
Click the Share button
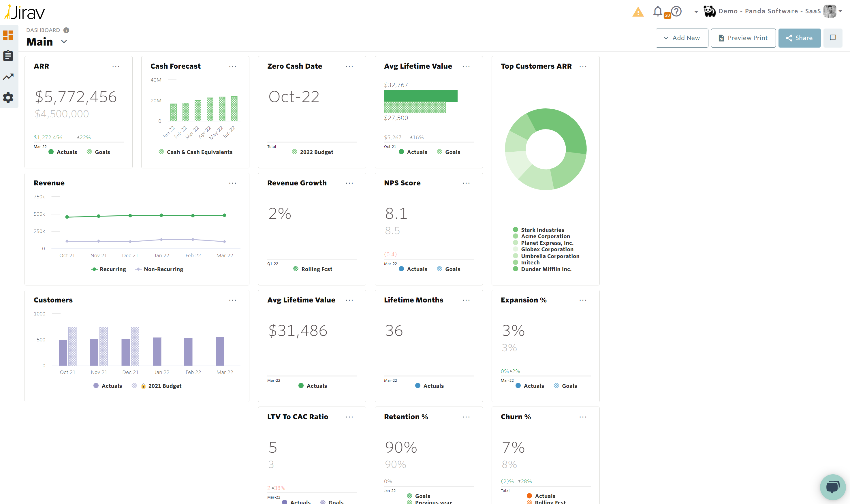tap(800, 38)
